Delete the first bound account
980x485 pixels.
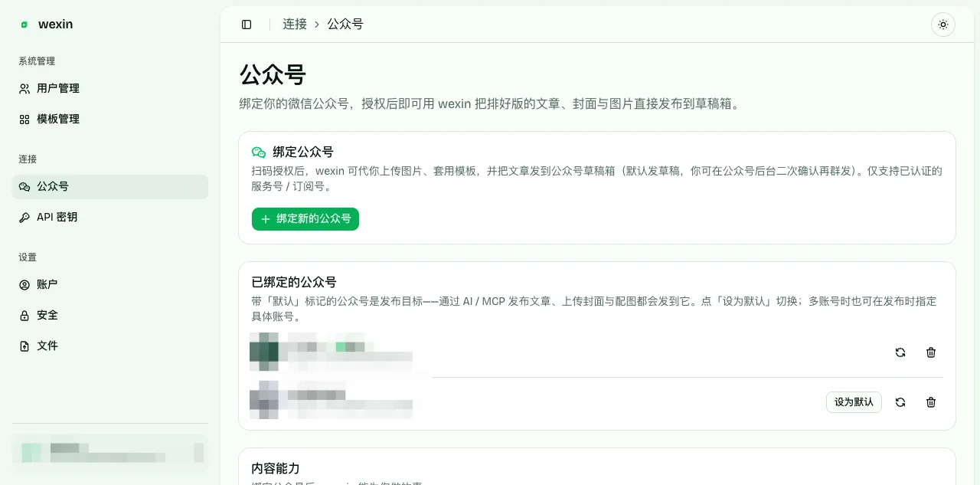931,352
